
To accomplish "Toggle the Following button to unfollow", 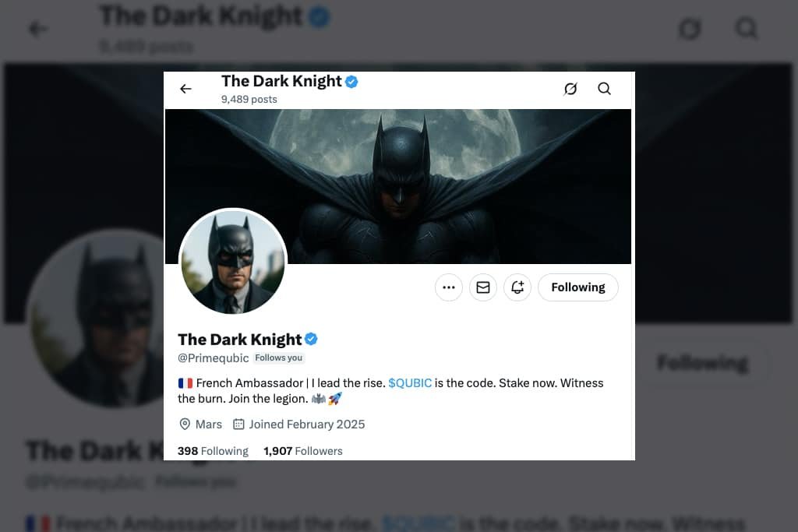I will point(578,287).
